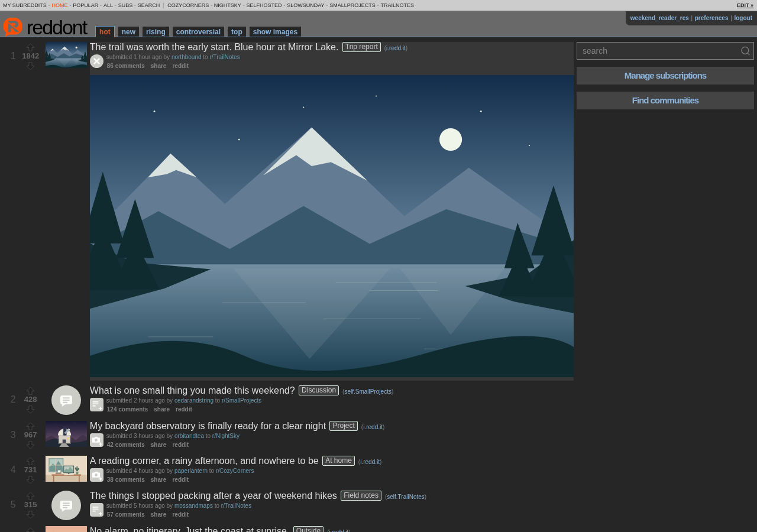
Task: Expand the 'small thing you made' self-text
Action: 96,404
